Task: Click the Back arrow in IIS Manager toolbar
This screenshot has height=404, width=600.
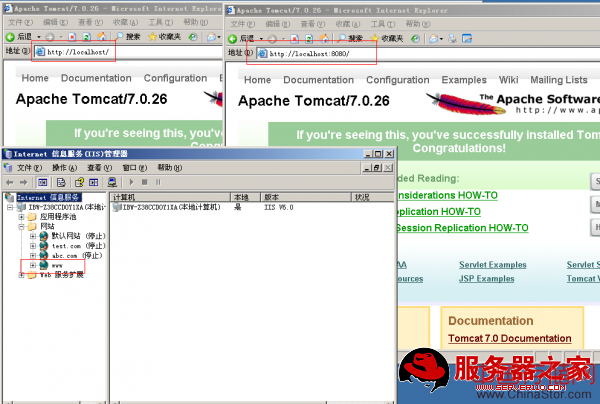Action: [x=10, y=183]
